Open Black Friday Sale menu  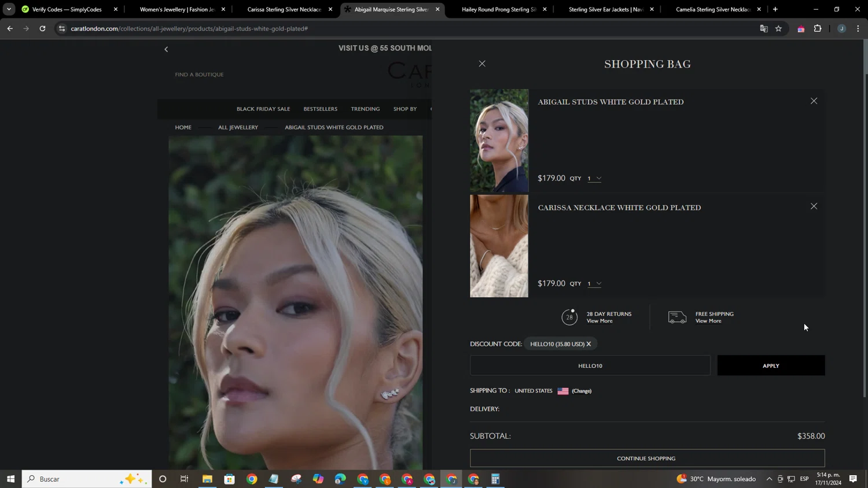[x=263, y=109]
